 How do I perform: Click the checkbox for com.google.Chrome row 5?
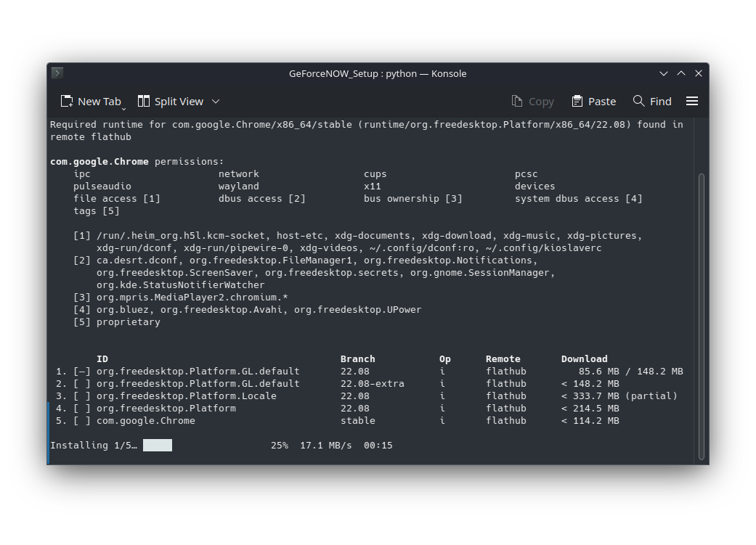point(82,421)
